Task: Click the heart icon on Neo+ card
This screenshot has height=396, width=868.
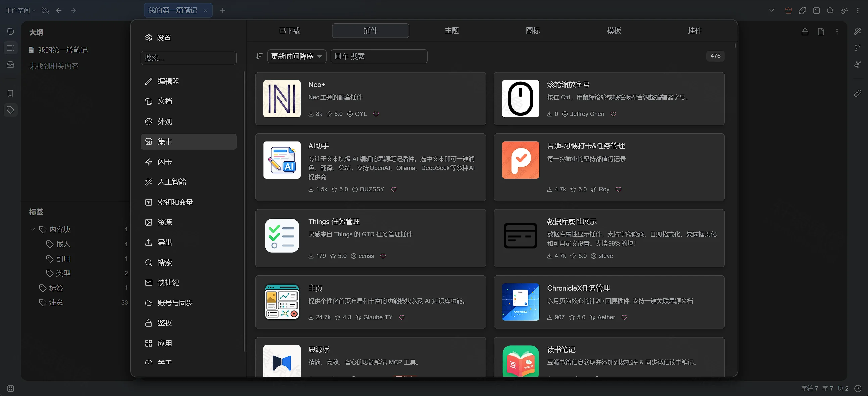Action: (x=376, y=114)
